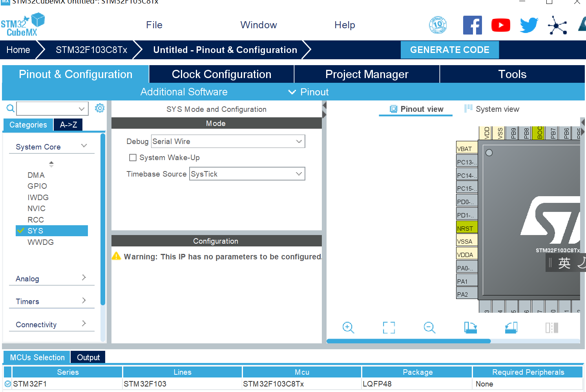The width and height of the screenshot is (586, 392).
Task: Open the Pinout dropdown menu
Action: coord(309,92)
